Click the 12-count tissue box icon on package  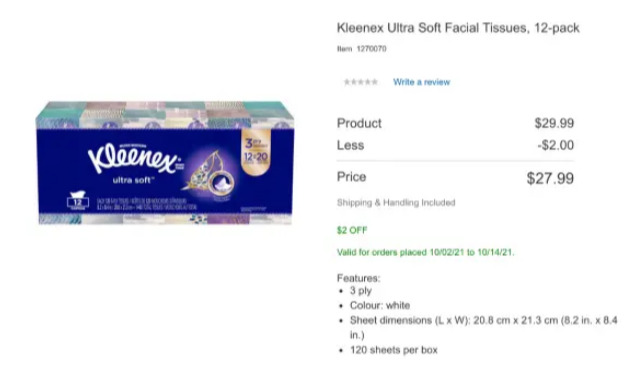[78, 200]
